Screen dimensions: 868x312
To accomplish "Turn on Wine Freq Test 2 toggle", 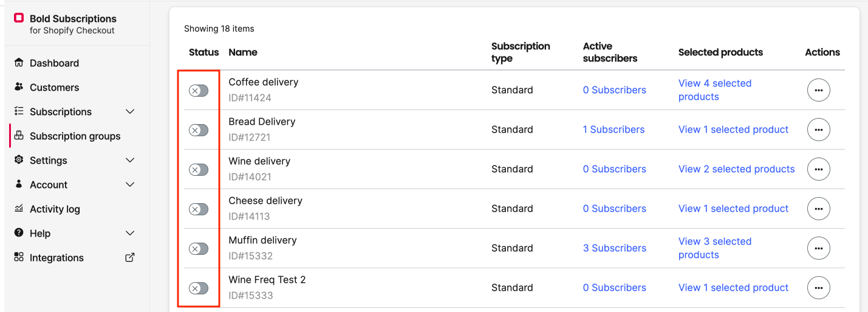I will click(x=199, y=288).
